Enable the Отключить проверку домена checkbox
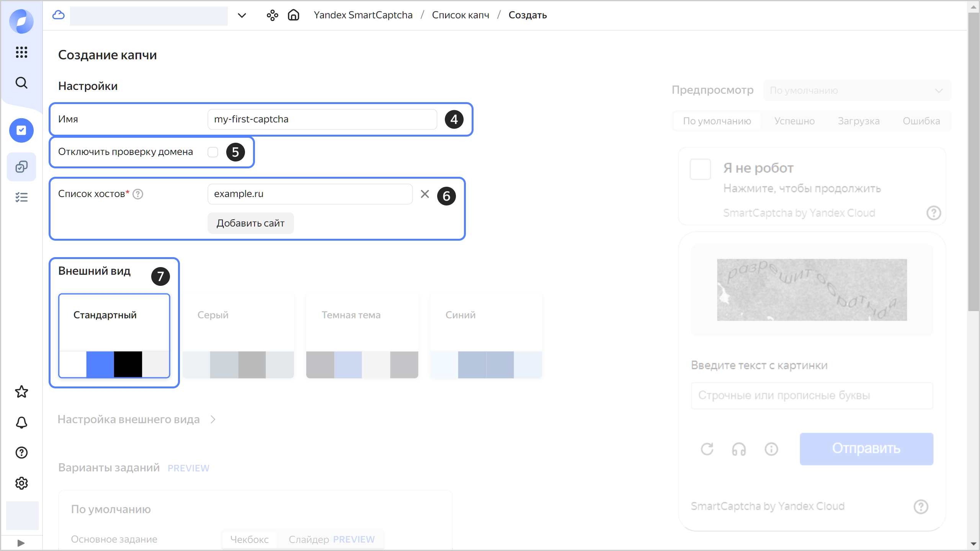The width and height of the screenshot is (980, 551). click(x=213, y=152)
